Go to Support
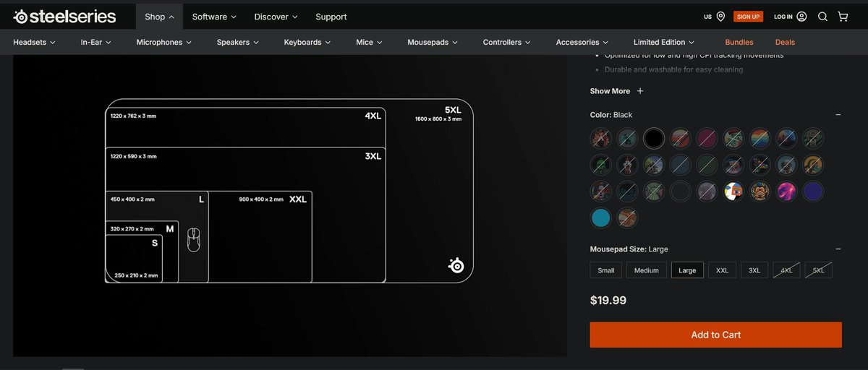The height and width of the screenshot is (370, 868). tap(331, 17)
